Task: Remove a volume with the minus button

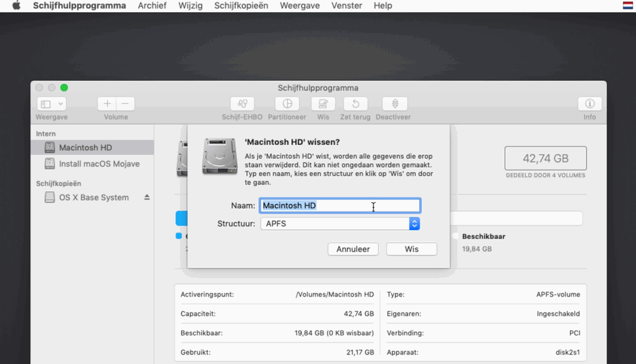Action: coord(125,104)
